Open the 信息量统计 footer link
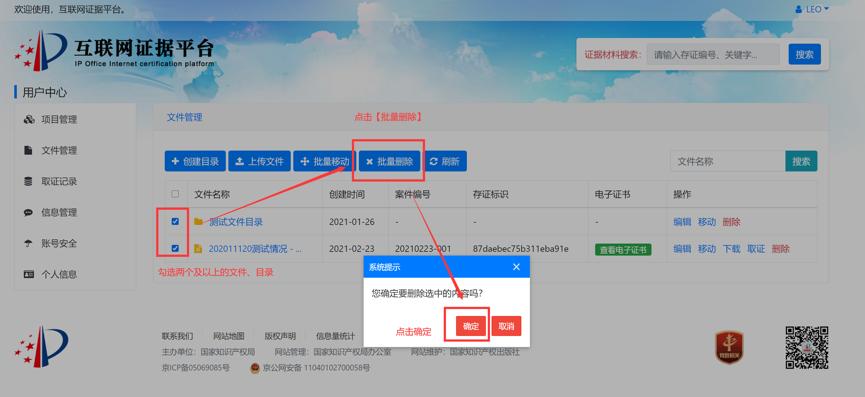Viewport: 865px width, 397px height. [335, 336]
